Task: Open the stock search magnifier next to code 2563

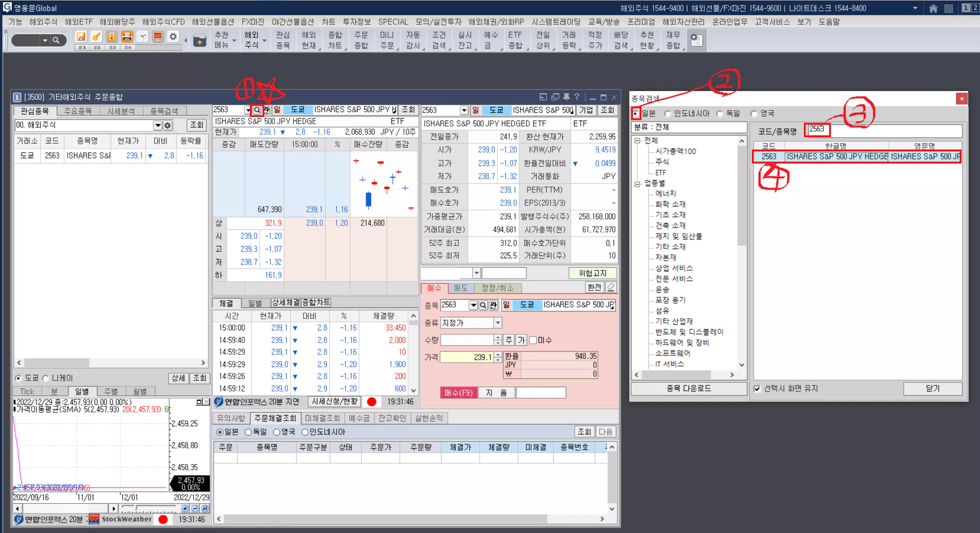Action: [257, 110]
